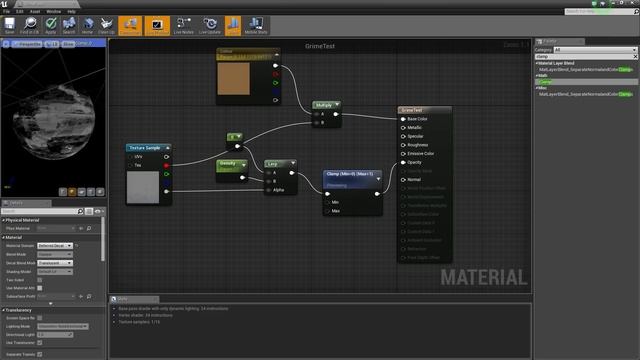Open the Window menu
Image resolution: width=640 pixels, height=360 pixels.
click(x=53, y=11)
